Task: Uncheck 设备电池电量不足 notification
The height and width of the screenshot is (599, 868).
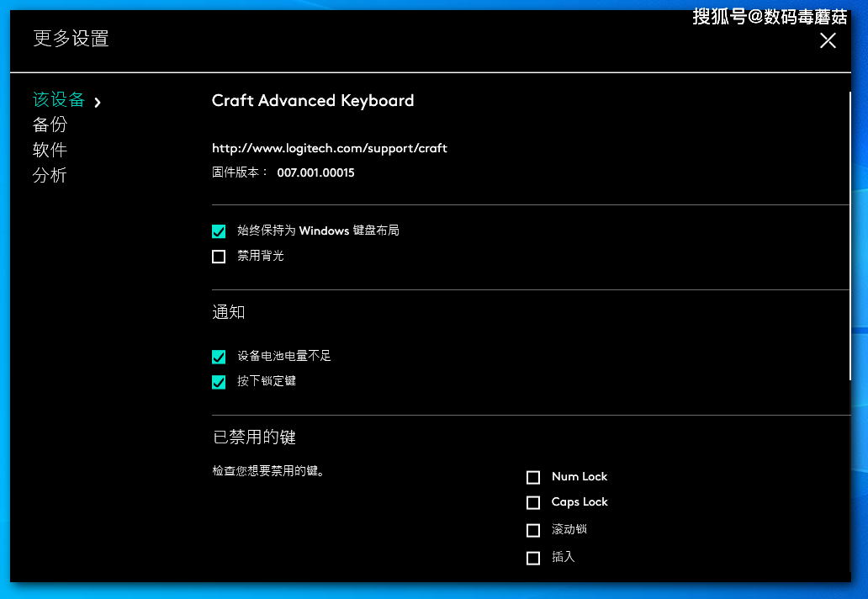Action: pos(219,357)
